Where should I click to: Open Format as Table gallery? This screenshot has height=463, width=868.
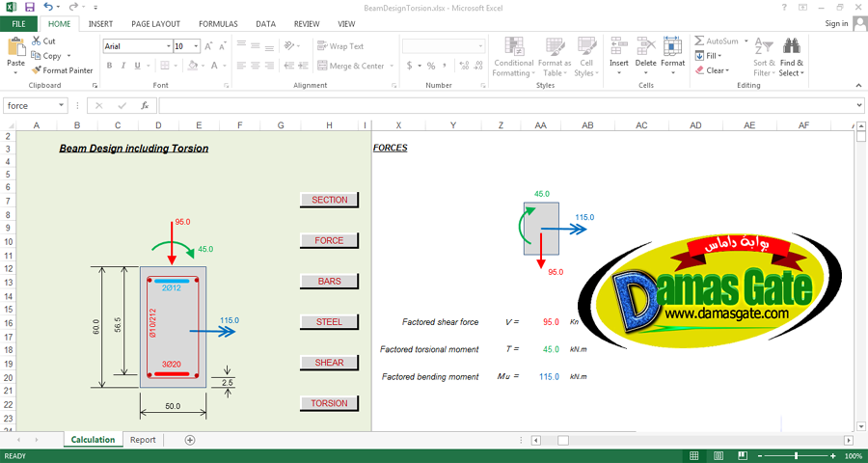coord(555,57)
